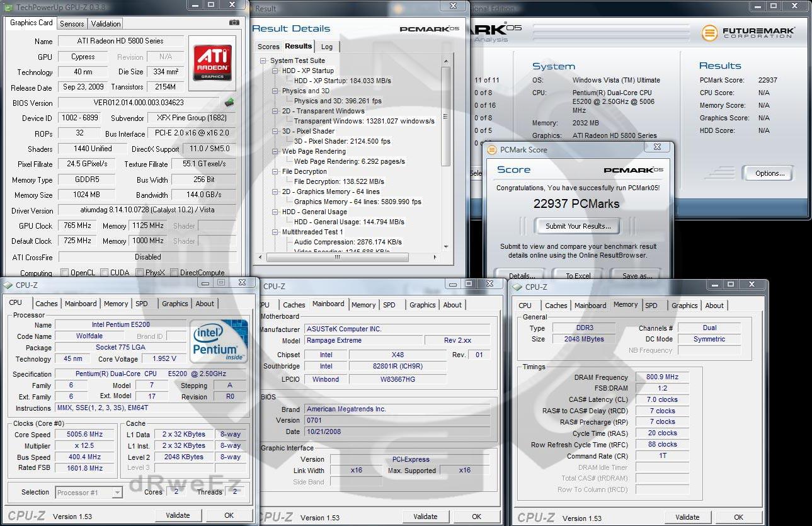Click Validate in the CPU-Z Memory window
The width and height of the screenshot is (812, 526).
687,517
